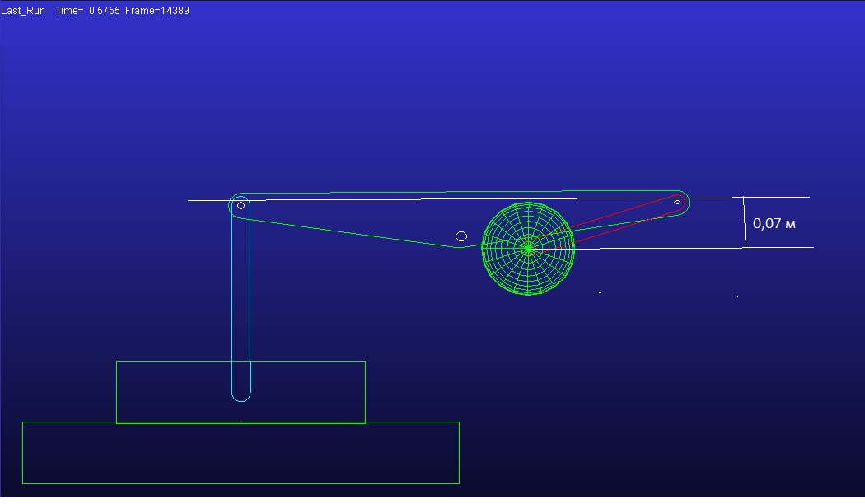Click the Frame=14389 counter text
Viewport: 865px width, 504px height.
(157, 12)
